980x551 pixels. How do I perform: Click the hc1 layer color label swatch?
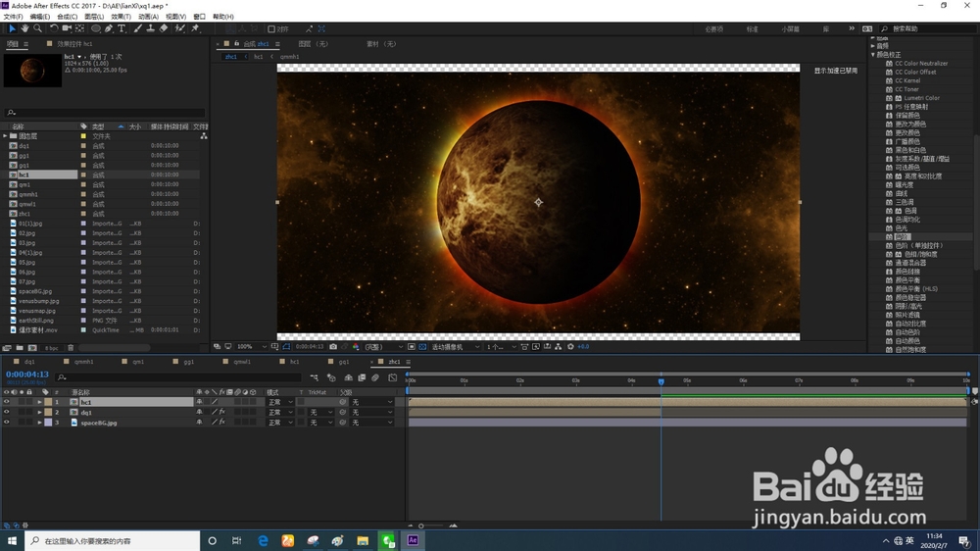[48, 402]
